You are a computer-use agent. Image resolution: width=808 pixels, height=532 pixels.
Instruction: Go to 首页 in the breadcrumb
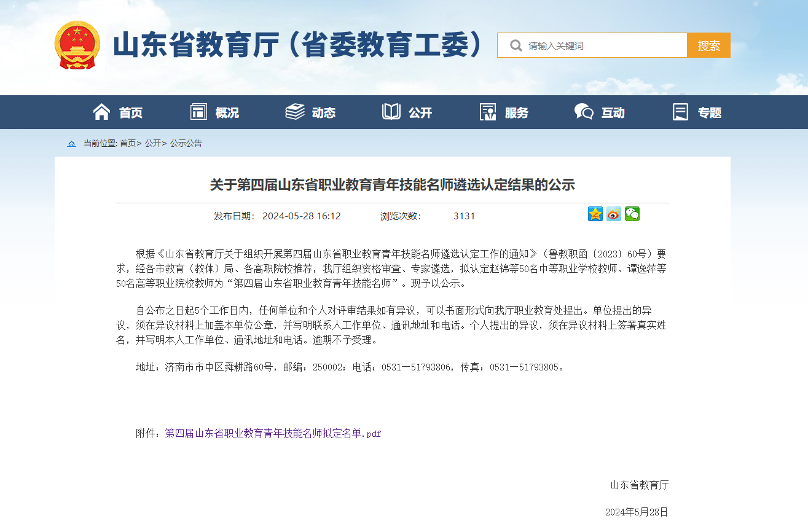[127, 143]
